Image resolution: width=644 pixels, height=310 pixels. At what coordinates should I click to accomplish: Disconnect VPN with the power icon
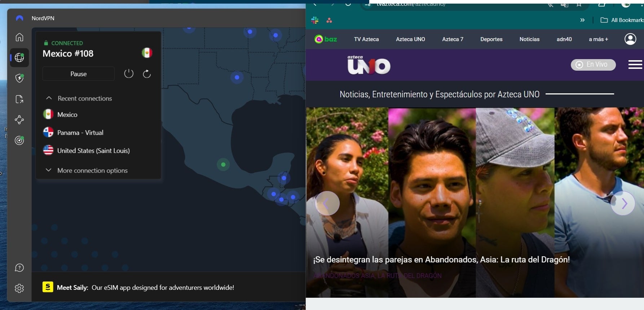click(x=129, y=74)
